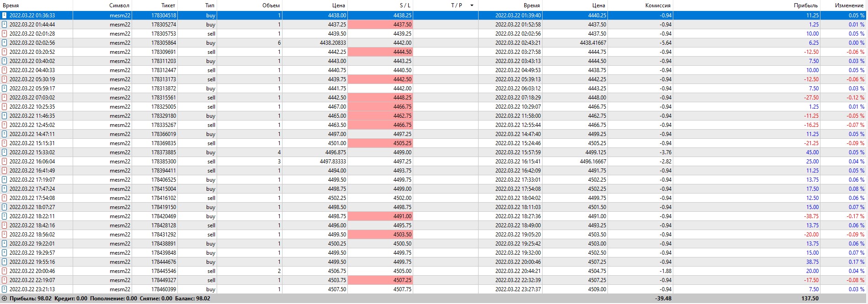Sort by the Символ column header
The height and width of the screenshot is (304, 868).
tap(119, 5)
